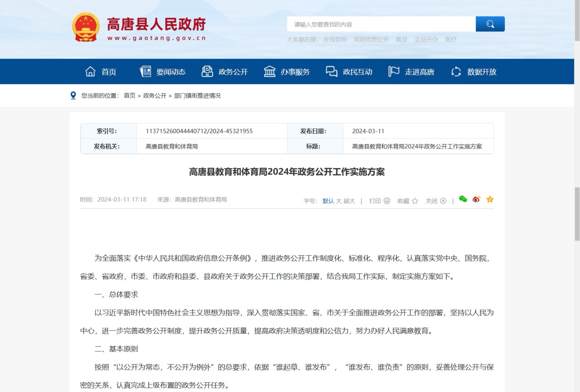Click the 来源: 高唐县教育和体育局 text

click(192, 200)
